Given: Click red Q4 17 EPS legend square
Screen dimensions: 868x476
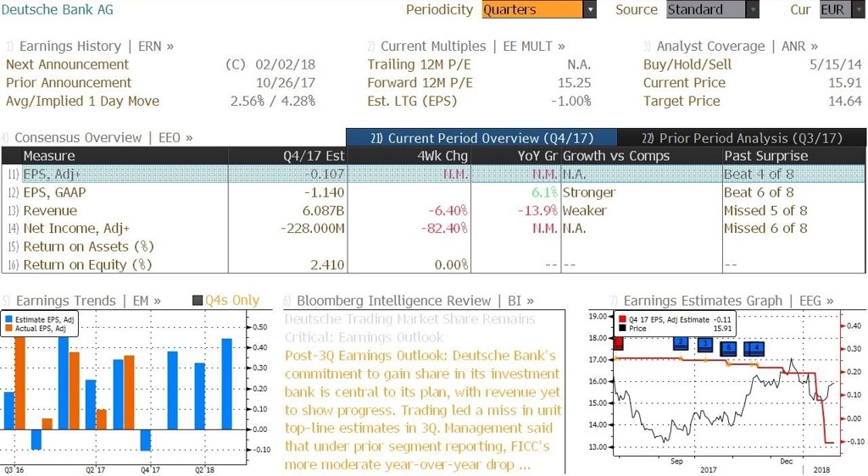Looking at the screenshot, I should point(622,319).
